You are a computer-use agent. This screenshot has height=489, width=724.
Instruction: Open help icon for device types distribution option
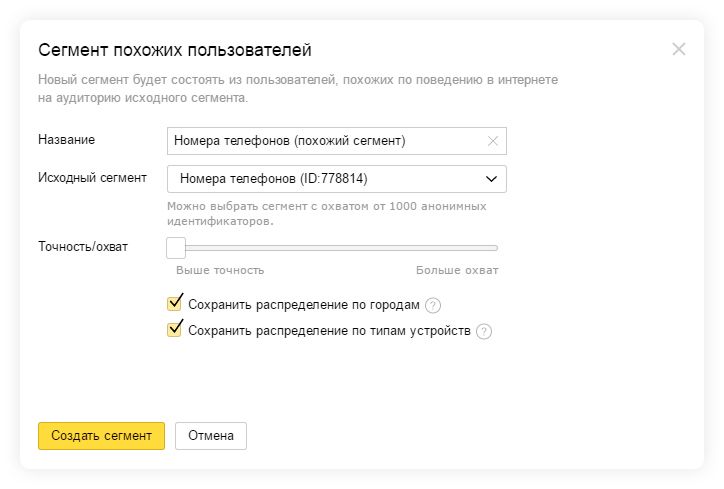pos(484,332)
